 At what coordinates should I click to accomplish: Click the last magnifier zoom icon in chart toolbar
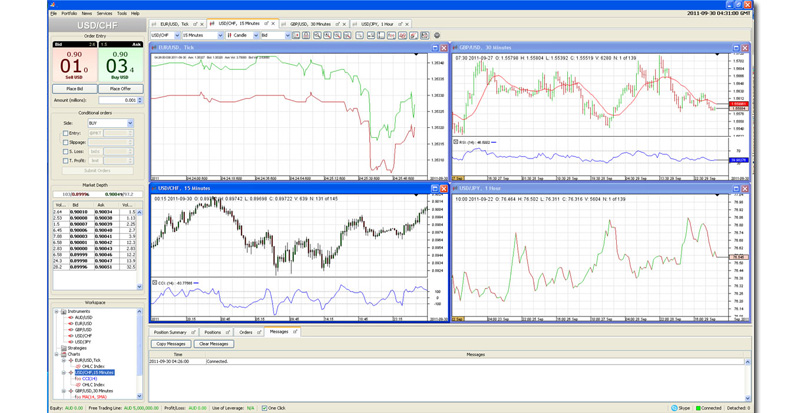[347, 35]
